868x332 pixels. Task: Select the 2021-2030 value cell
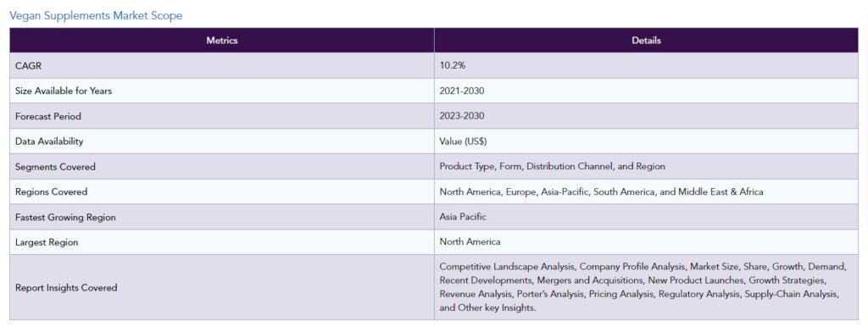pyautogui.click(x=646, y=91)
